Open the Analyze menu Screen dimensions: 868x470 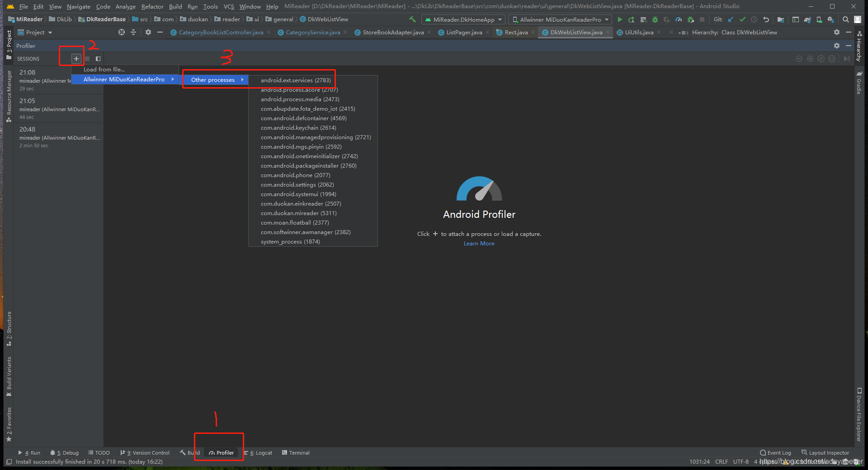(125, 6)
